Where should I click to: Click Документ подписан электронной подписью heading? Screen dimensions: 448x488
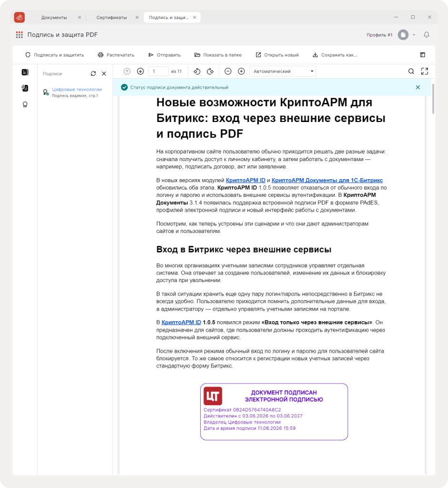pyautogui.click(x=284, y=396)
